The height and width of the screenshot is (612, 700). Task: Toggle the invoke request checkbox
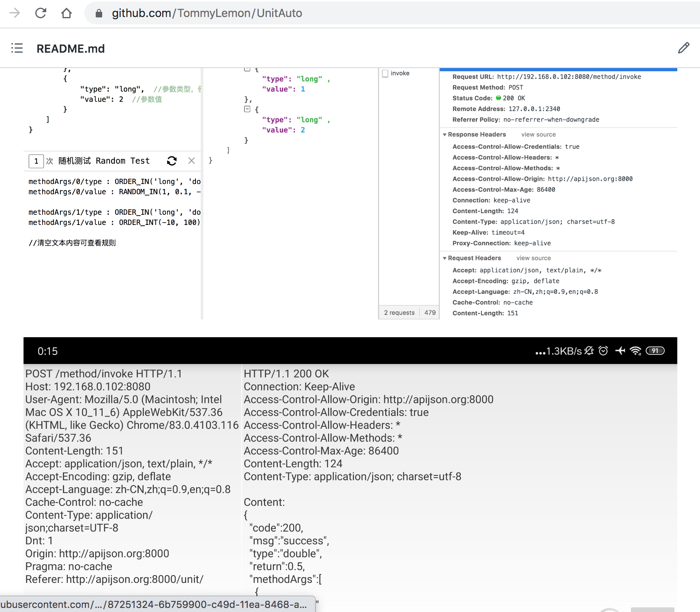[x=385, y=73]
